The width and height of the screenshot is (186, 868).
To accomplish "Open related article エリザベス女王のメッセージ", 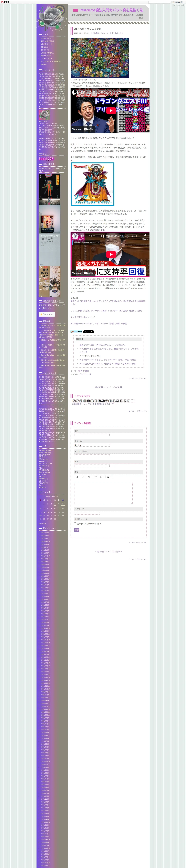I will [83, 317].
